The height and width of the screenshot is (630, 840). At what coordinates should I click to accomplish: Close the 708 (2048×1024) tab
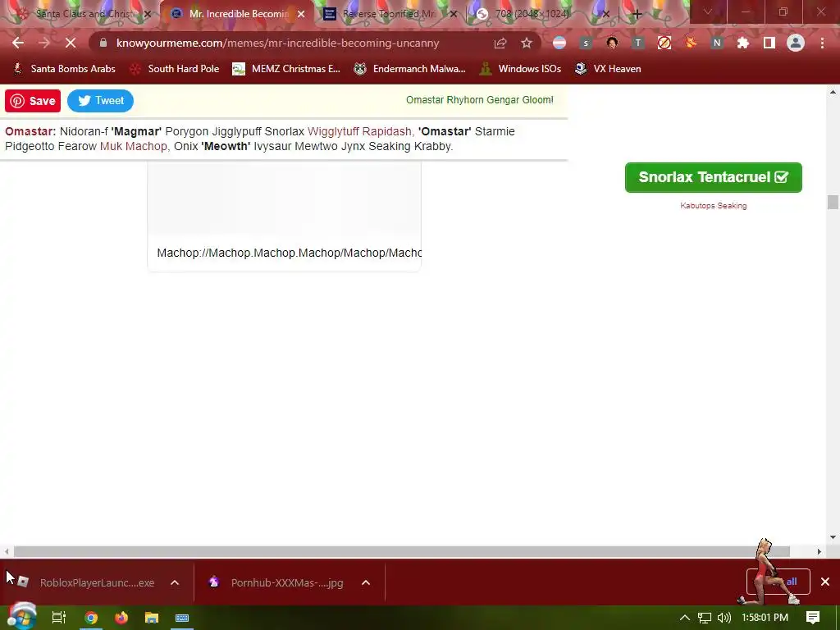[x=606, y=15]
